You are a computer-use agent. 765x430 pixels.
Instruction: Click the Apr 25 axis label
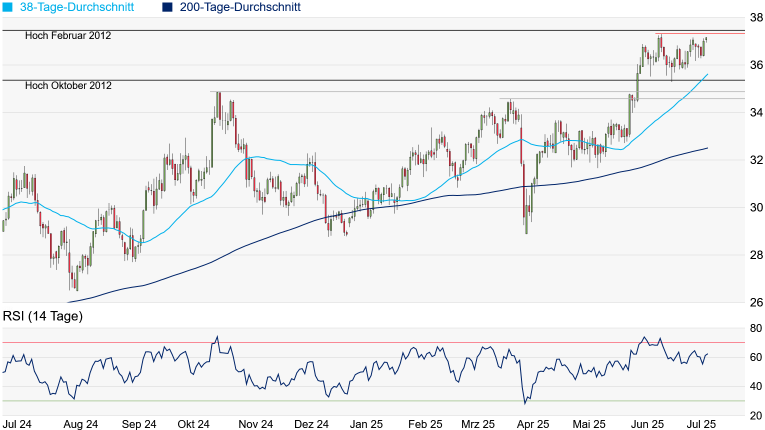click(x=533, y=424)
